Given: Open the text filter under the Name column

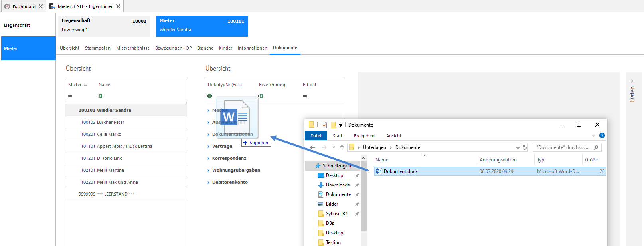Looking at the screenshot, I should [101, 96].
